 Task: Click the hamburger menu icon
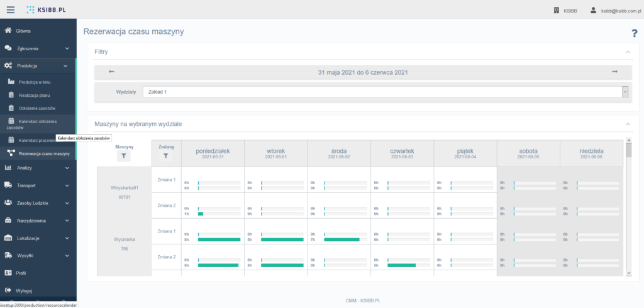11,10
